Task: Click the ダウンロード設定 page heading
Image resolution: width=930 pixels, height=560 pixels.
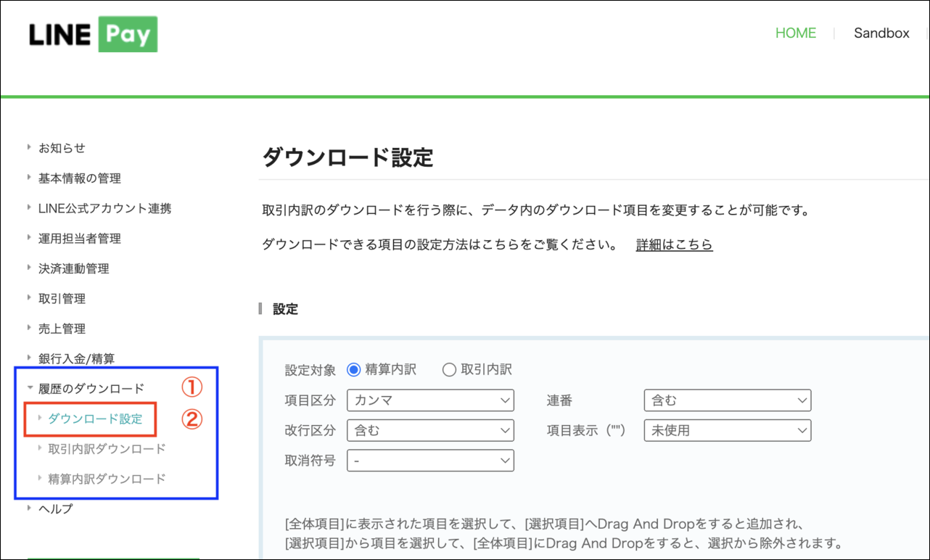Action: [347, 157]
